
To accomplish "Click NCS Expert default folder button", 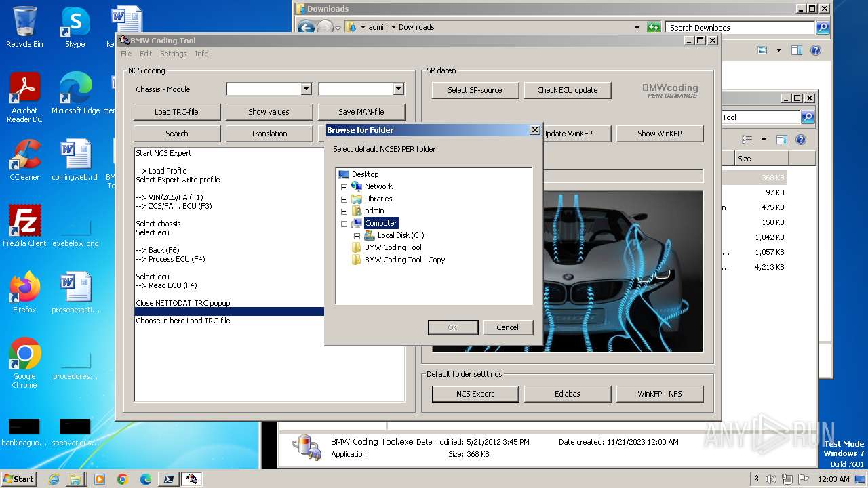I will (x=475, y=394).
